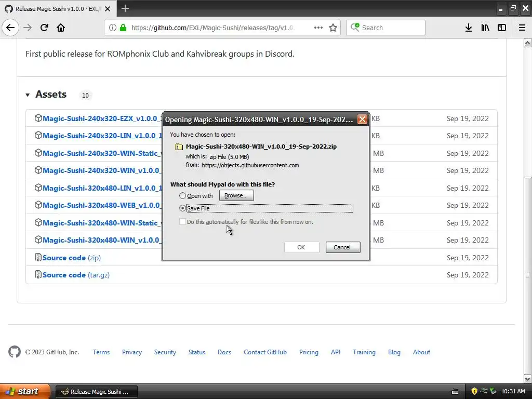Download Magic-Sushi-320x480-WEB asset
The width and height of the screenshot is (532, 399).
[102, 205]
